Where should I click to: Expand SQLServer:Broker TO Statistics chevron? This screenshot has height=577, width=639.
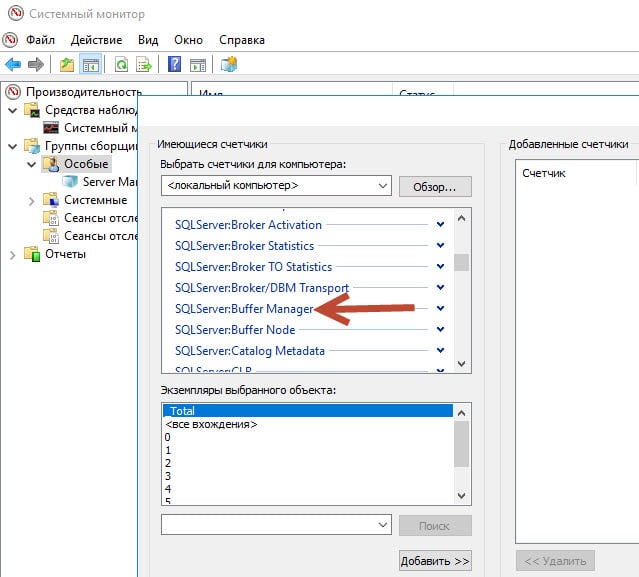coord(441,266)
